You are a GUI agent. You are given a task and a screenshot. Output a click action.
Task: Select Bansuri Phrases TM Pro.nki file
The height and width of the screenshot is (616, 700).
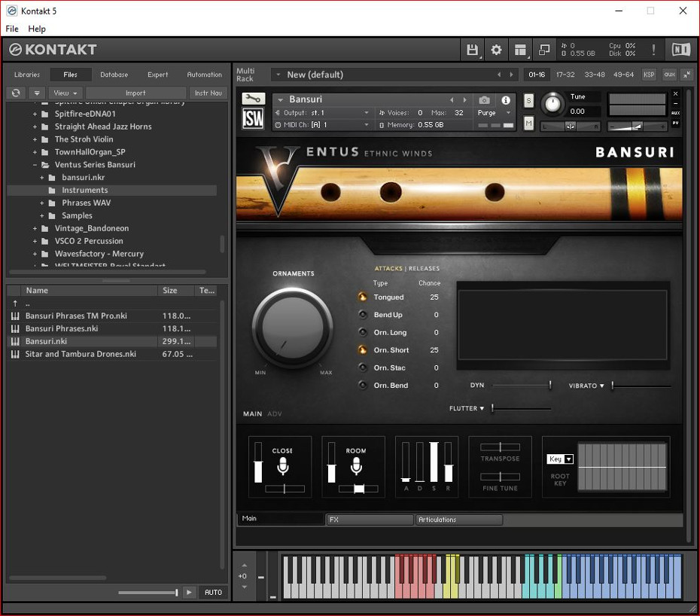(112, 316)
